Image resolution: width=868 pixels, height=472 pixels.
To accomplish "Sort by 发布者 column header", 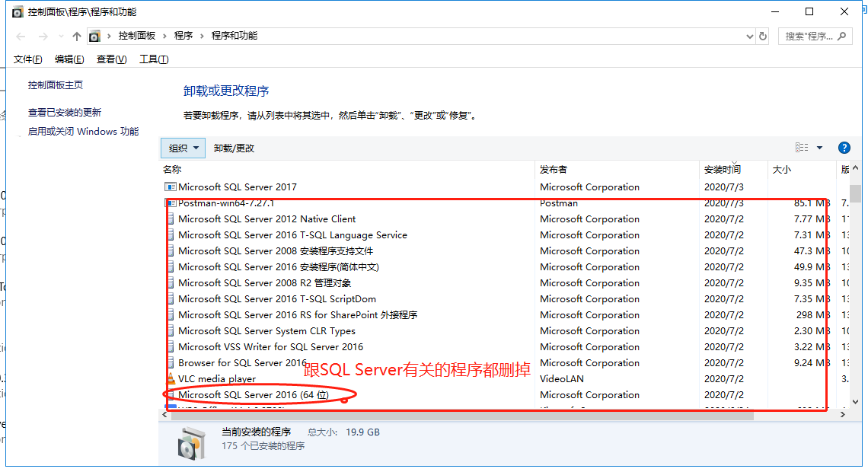I will pyautogui.click(x=554, y=169).
